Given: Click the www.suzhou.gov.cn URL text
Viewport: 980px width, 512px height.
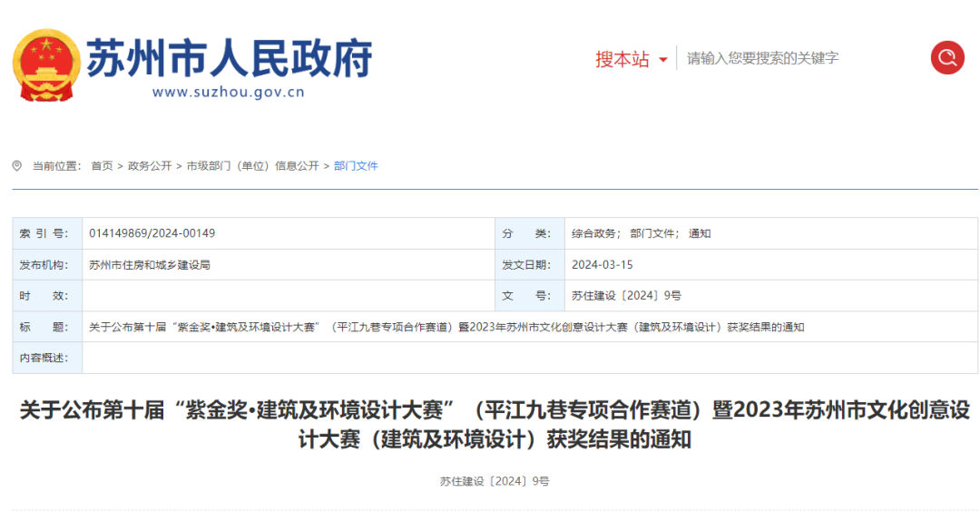Looking at the screenshot, I should click(x=229, y=92).
